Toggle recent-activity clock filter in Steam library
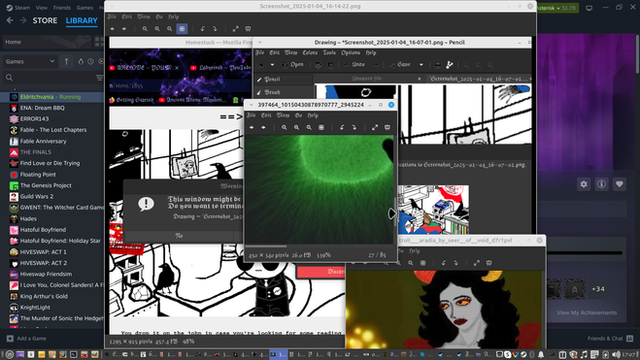This screenshot has height=360, width=640. 91,62
